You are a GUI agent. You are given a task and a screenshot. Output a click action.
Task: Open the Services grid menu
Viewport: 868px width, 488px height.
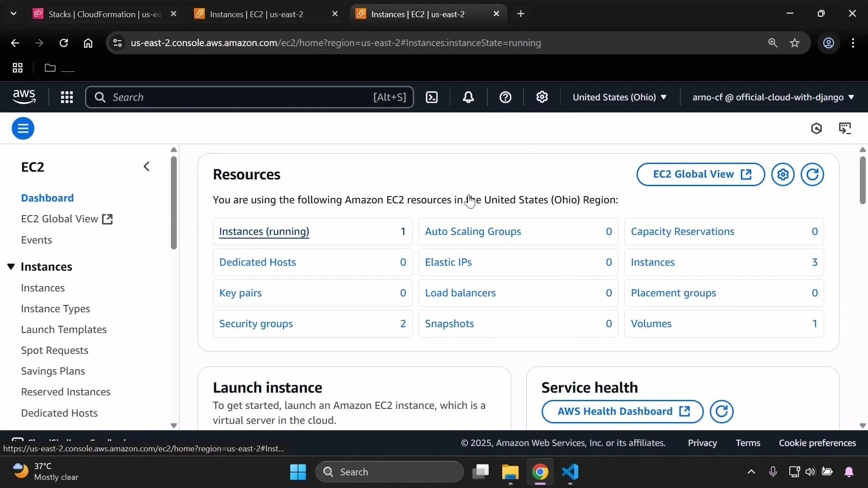(66, 97)
